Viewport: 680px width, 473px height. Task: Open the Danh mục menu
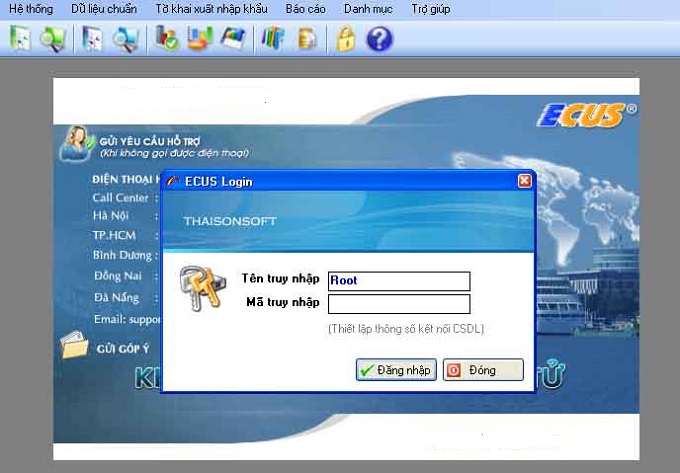point(366,9)
